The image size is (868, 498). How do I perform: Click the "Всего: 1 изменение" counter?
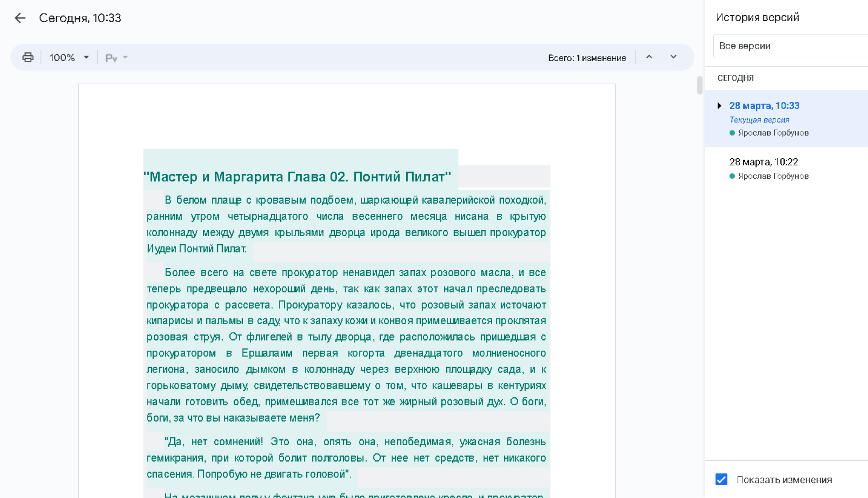[x=587, y=58]
